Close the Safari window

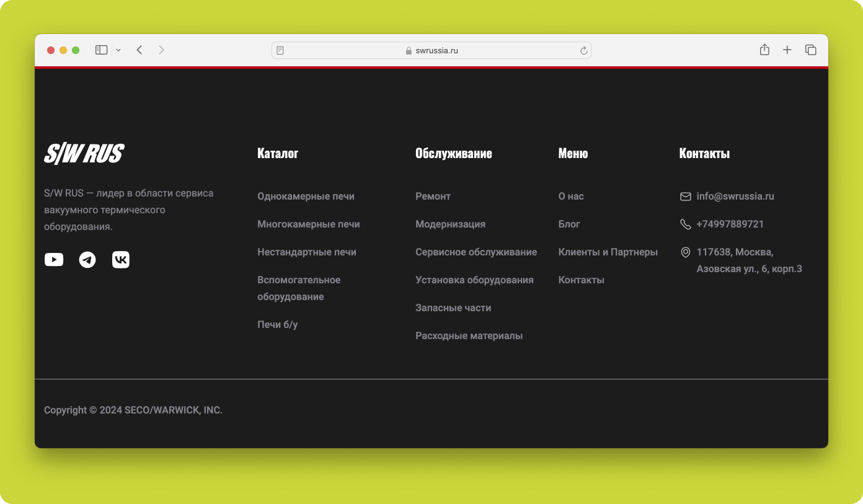(51, 50)
